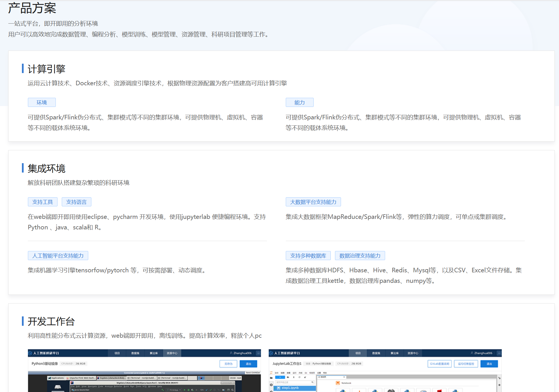
Task: Click the paragraph starting 运用云计算技术、Docker技术
Action: [157, 83]
